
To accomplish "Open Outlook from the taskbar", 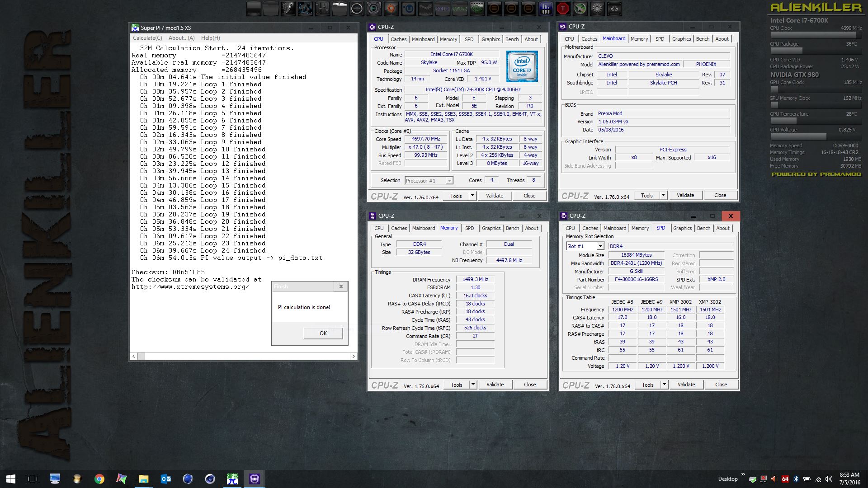I will pyautogui.click(x=165, y=479).
